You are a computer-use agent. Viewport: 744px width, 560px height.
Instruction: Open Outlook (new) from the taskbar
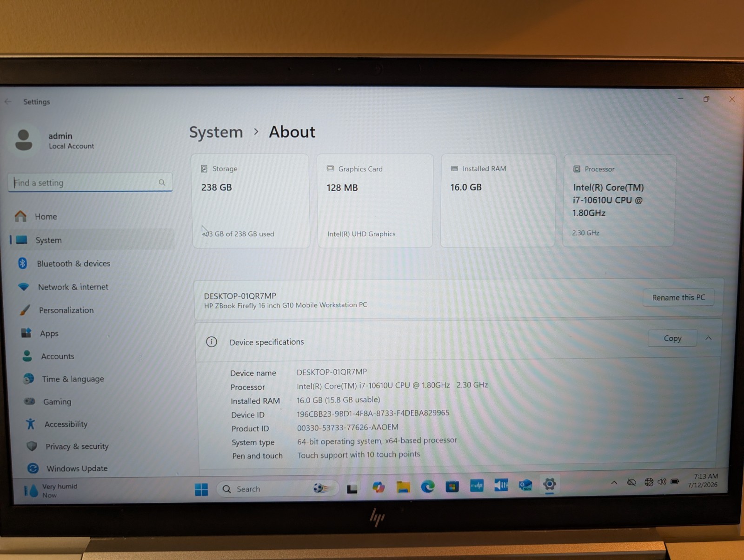coord(525,485)
